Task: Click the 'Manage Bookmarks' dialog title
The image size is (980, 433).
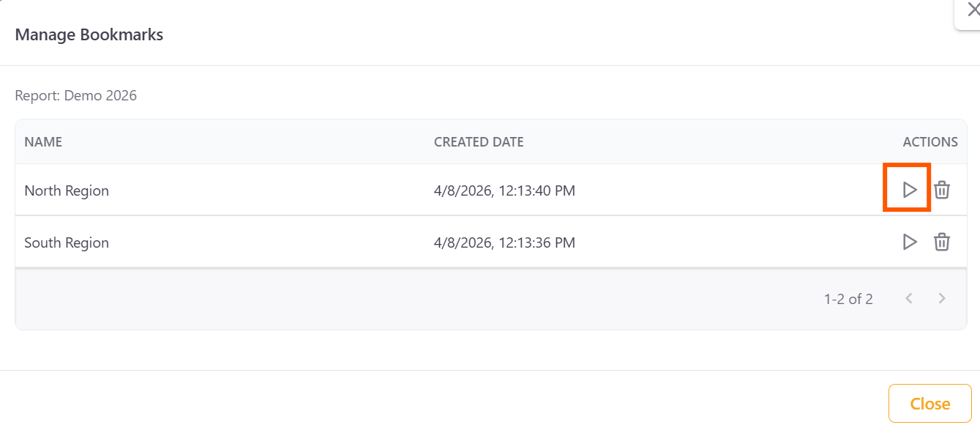Action: (89, 34)
